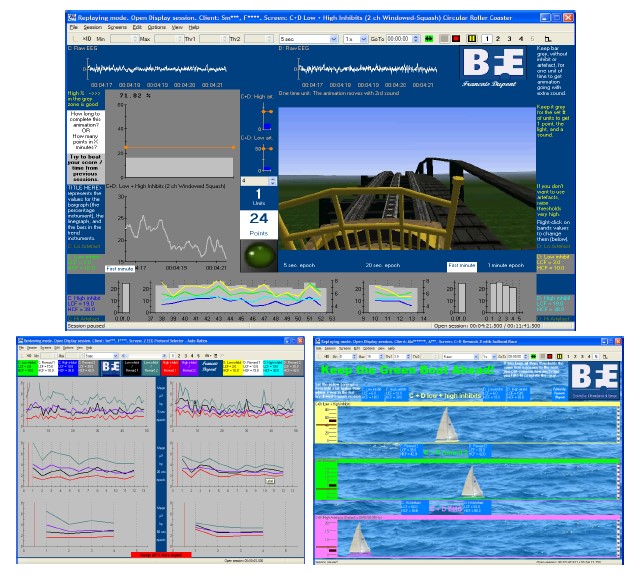Click the green double-arrow replay icon
639x575 pixels.
click(x=429, y=39)
